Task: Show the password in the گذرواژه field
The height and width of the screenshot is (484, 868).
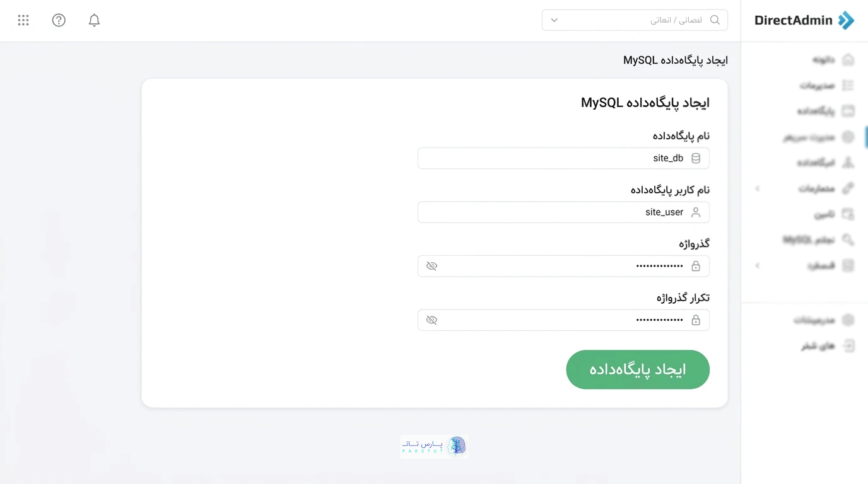Action: click(431, 266)
